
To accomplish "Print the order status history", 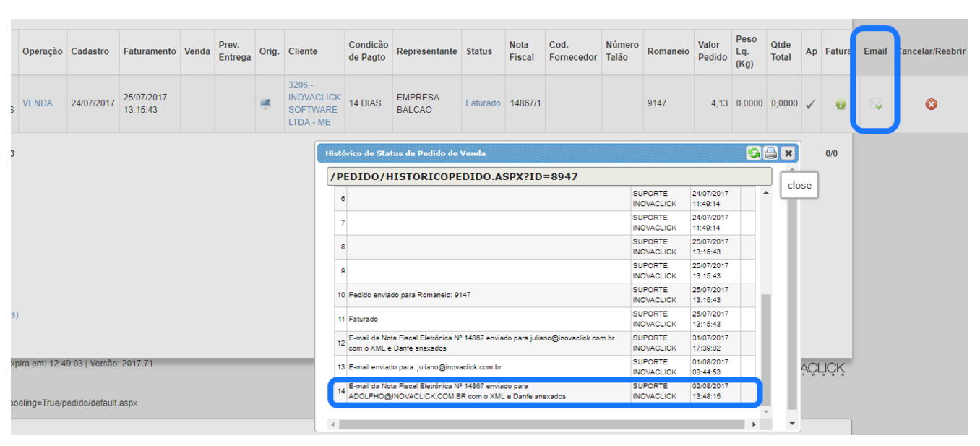I will [770, 153].
